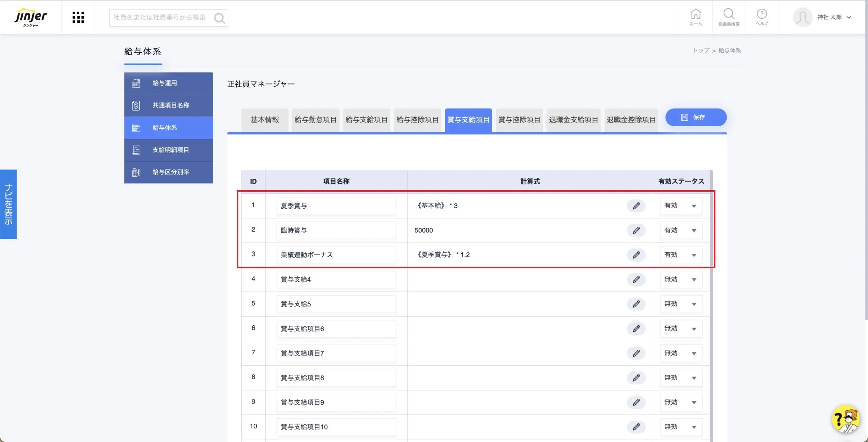Click the トップ breadcrumb link
The height and width of the screenshot is (442, 868).
701,51
